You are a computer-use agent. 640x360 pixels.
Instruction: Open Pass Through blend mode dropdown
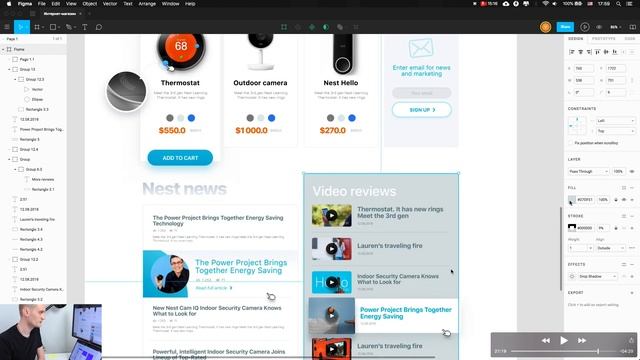pyautogui.click(x=588, y=171)
